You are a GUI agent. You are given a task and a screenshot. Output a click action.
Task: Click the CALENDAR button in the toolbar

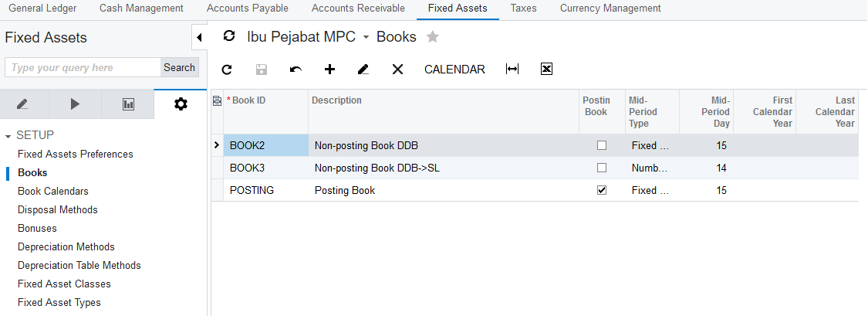(454, 70)
